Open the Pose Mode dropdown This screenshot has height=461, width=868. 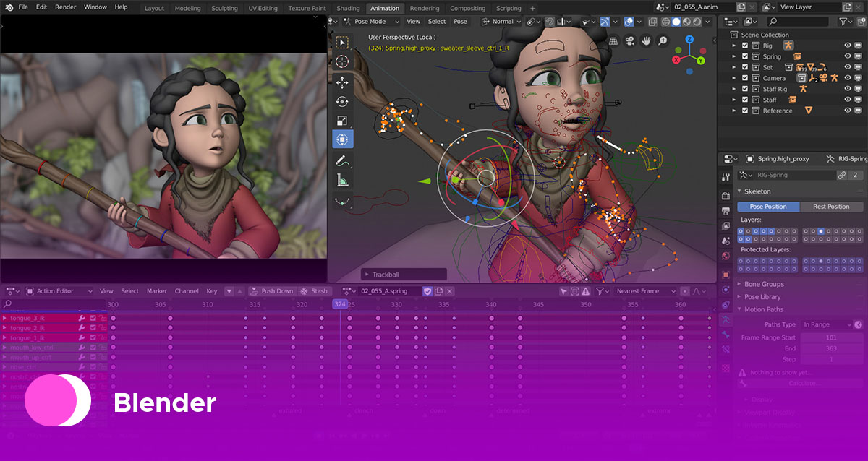372,22
